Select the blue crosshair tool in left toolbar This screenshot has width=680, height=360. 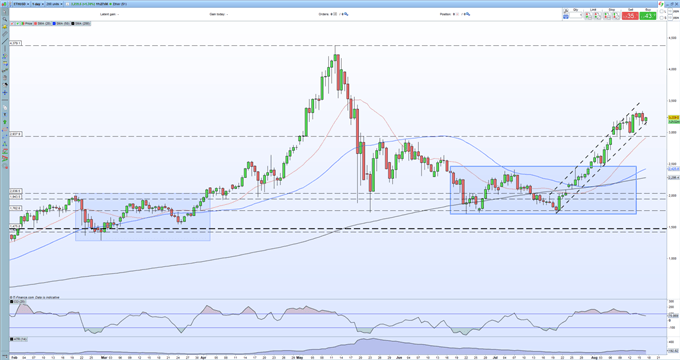(5, 92)
